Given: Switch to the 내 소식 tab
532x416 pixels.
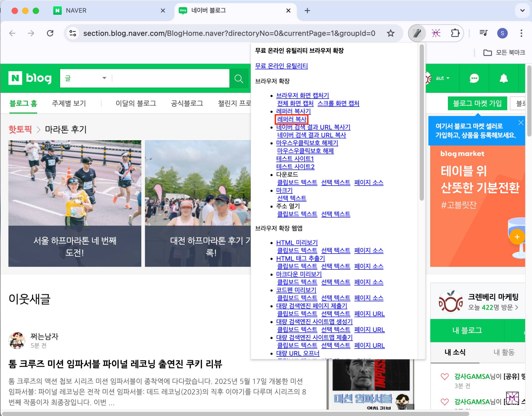Looking at the screenshot, I should pyautogui.click(x=455, y=352).
